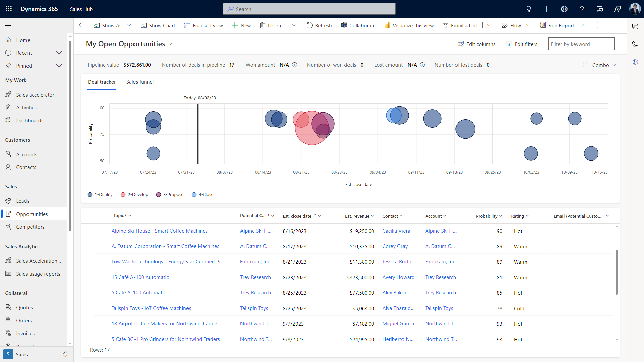Toggle the 4-Close legend item on the chart

pos(202,194)
